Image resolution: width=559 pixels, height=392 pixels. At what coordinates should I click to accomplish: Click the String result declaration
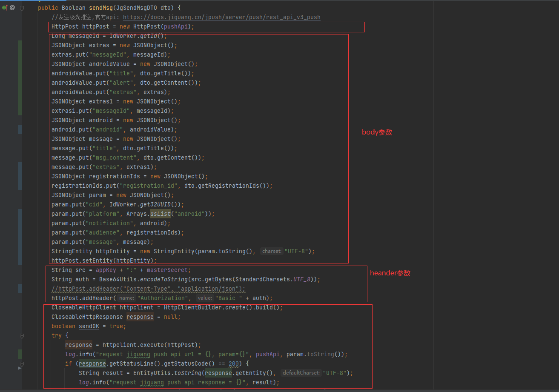pyautogui.click(x=101, y=373)
